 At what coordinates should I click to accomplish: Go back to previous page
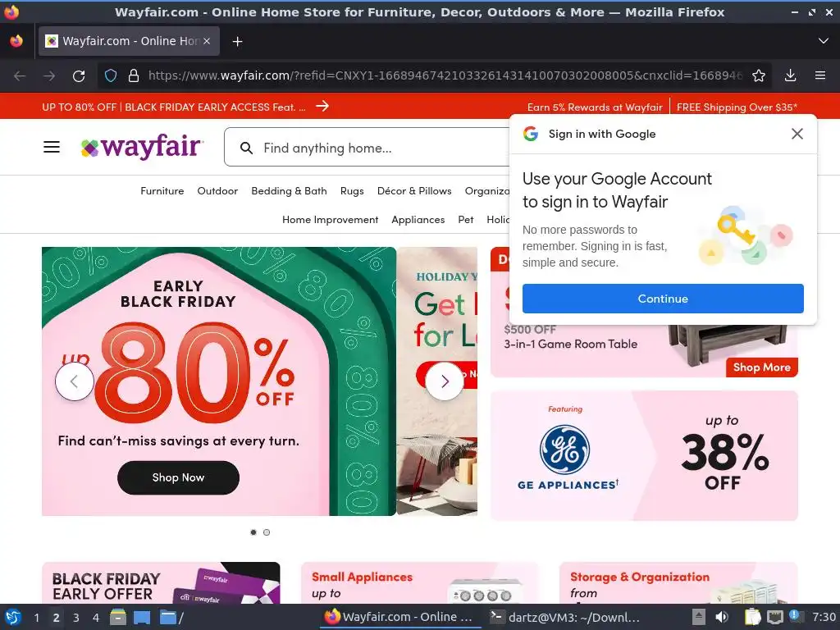pyautogui.click(x=20, y=76)
